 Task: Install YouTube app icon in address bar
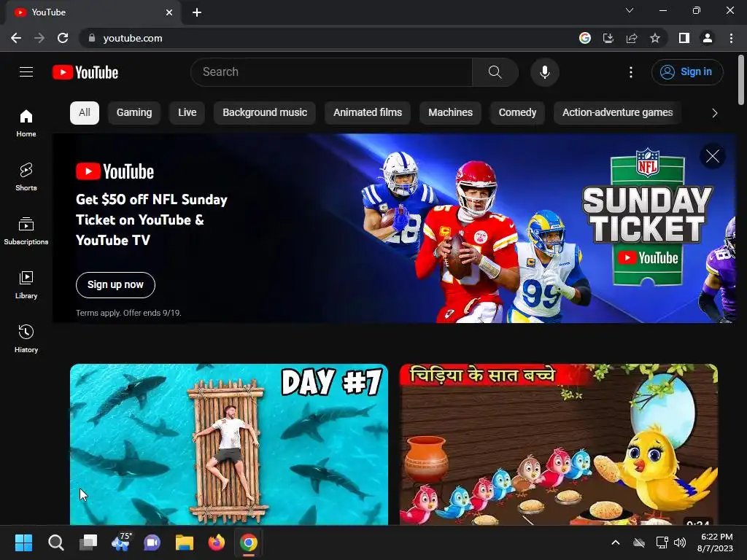608,38
